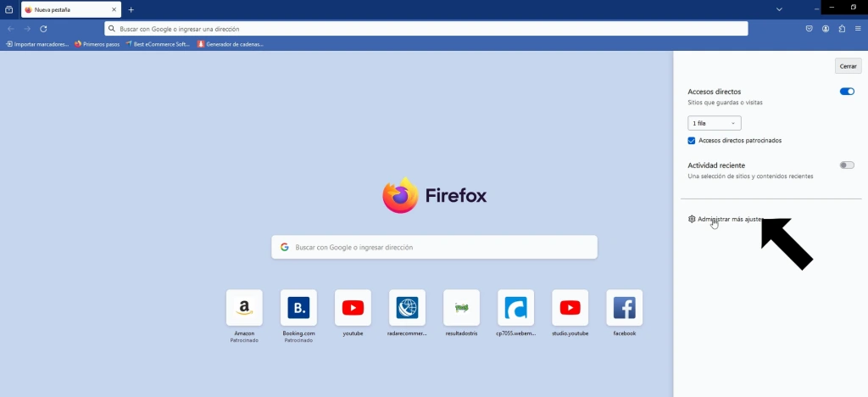Focus the Google search box on page
The width and height of the screenshot is (868, 397).
coord(434,247)
